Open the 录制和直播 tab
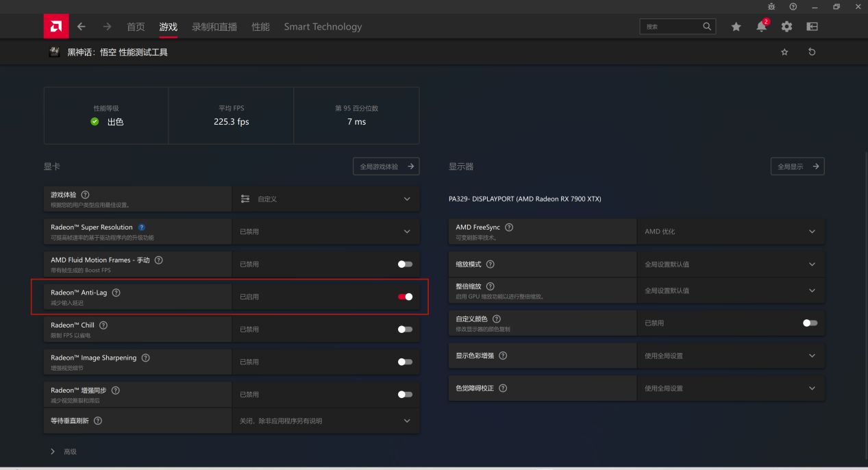 [x=214, y=27]
